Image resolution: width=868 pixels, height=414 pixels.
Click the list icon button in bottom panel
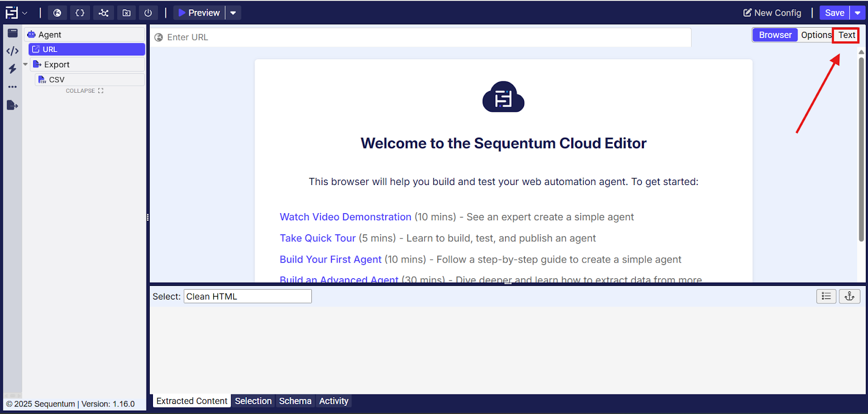[x=826, y=296]
